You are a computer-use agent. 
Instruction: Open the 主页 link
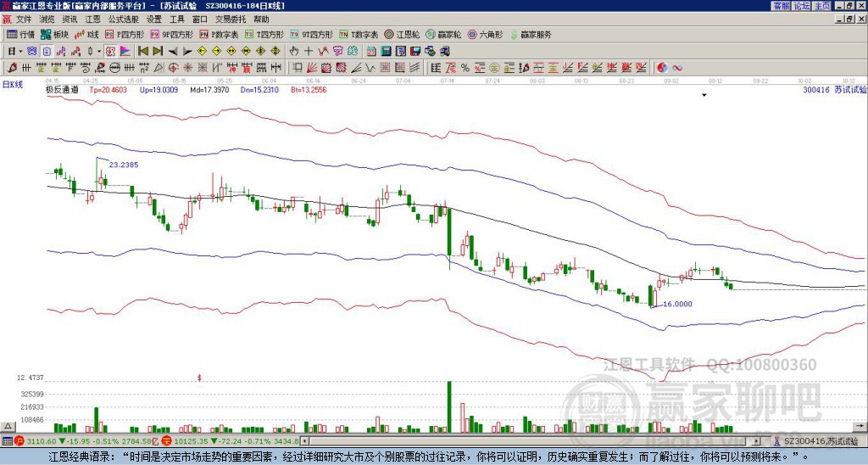[x=822, y=6]
